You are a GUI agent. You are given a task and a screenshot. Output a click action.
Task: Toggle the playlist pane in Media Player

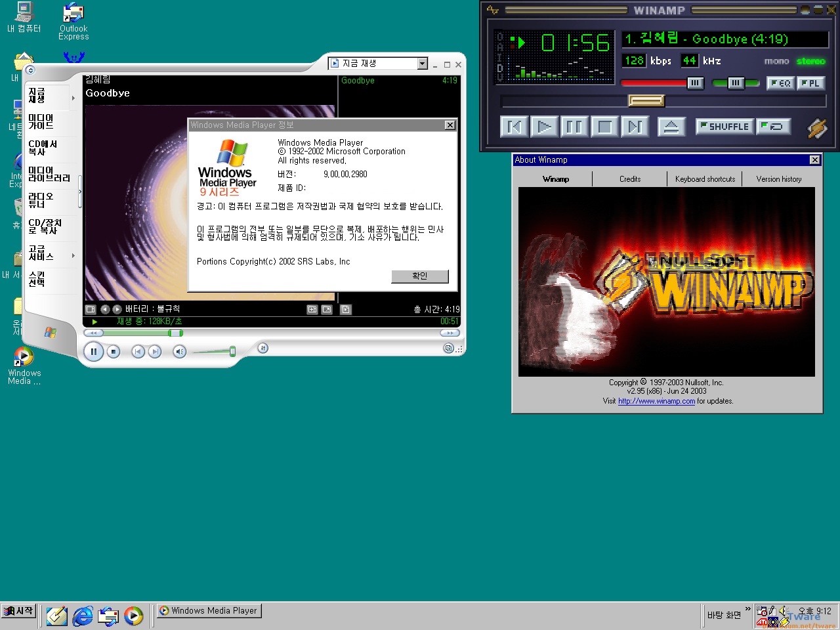pyautogui.click(x=346, y=309)
